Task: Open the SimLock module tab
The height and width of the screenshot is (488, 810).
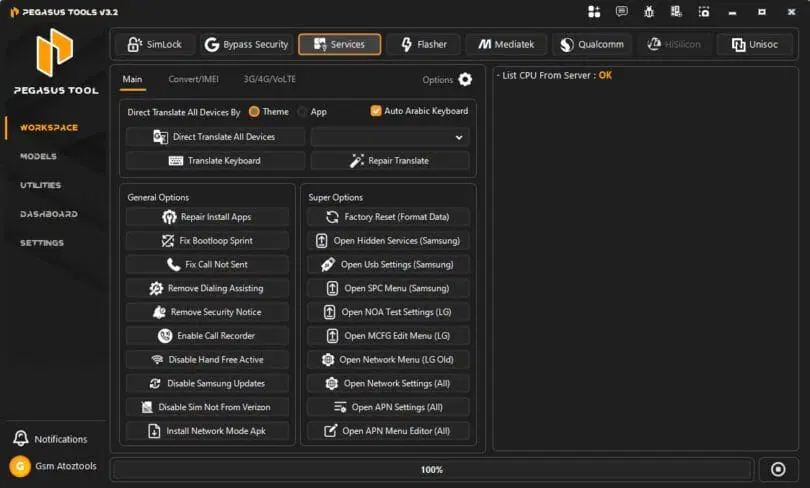Action: (155, 44)
